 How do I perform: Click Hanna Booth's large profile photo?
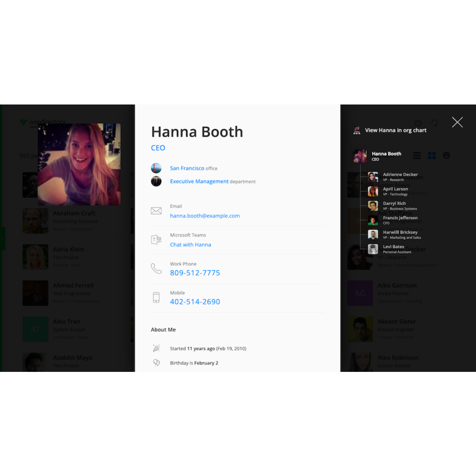79,164
